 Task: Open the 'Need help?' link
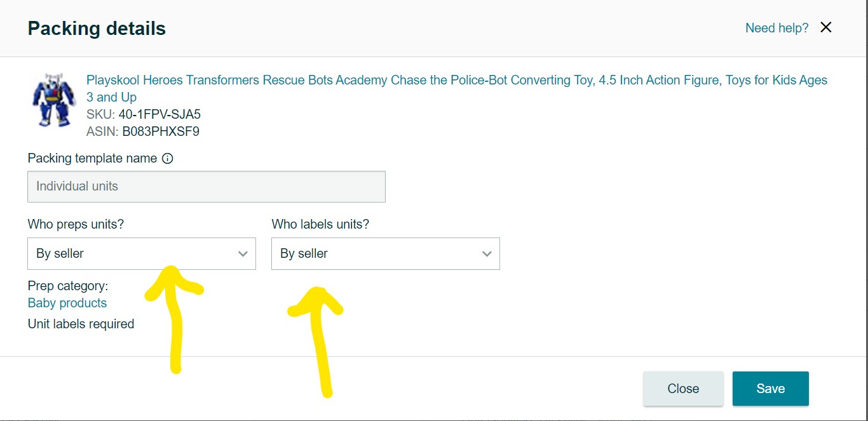(776, 28)
